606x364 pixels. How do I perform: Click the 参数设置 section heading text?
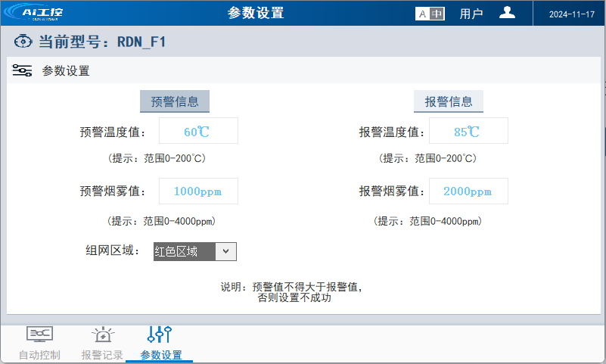[66, 70]
